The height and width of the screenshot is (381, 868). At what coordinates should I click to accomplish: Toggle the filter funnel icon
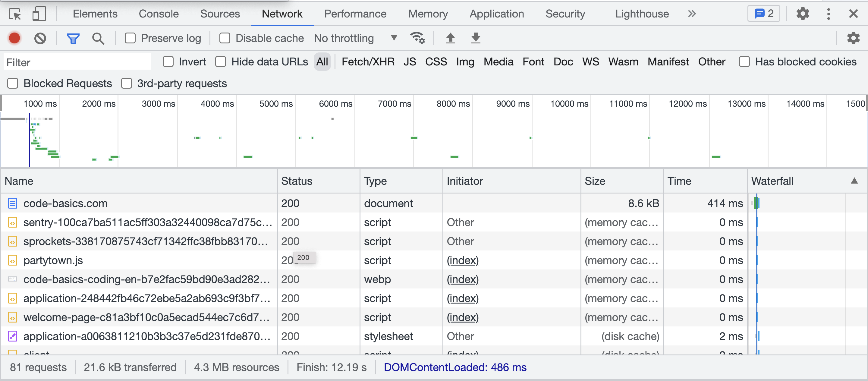point(73,38)
